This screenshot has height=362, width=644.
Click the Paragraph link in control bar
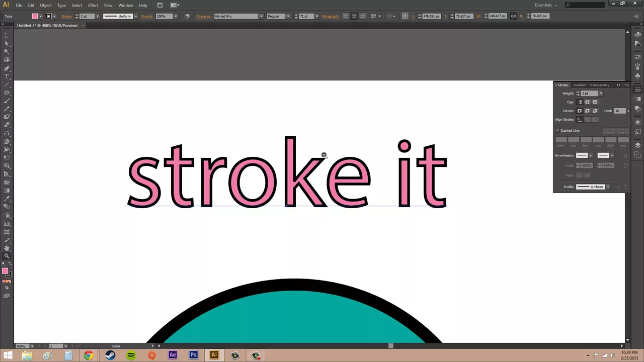click(331, 16)
